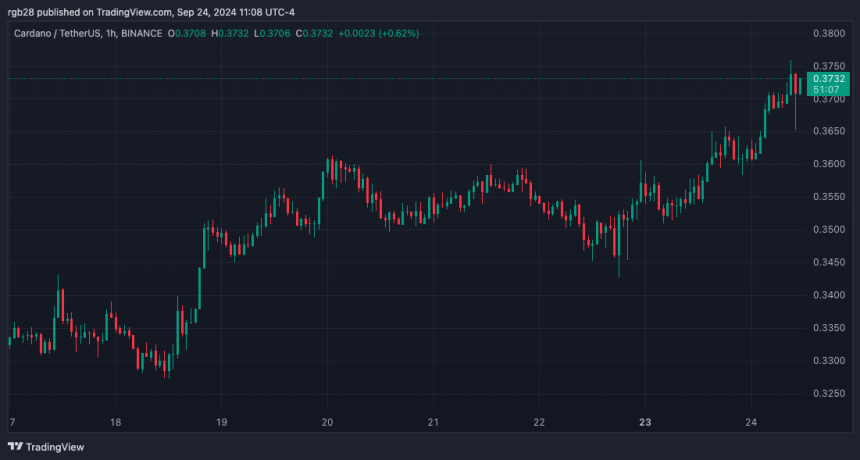This screenshot has height=460, width=860.
Task: Click the Close value C0.3732
Action: click(325, 33)
